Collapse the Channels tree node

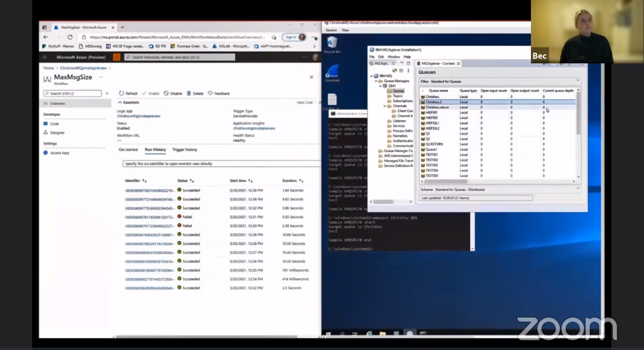(385, 106)
